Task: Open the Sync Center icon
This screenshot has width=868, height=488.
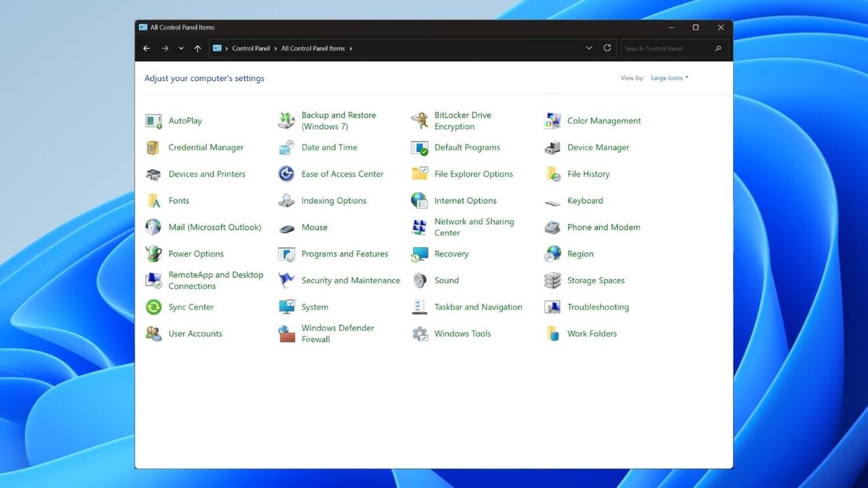Action: [154, 307]
